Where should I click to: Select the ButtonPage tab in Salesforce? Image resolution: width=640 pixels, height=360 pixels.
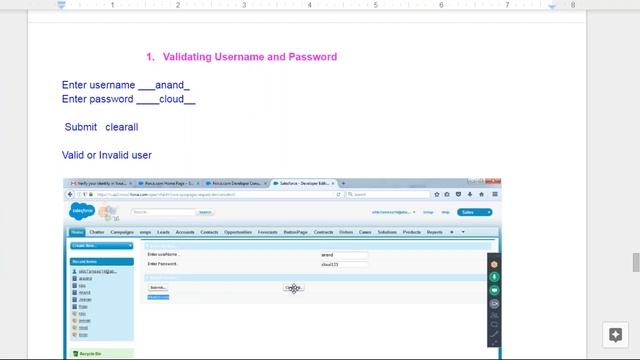point(296,232)
